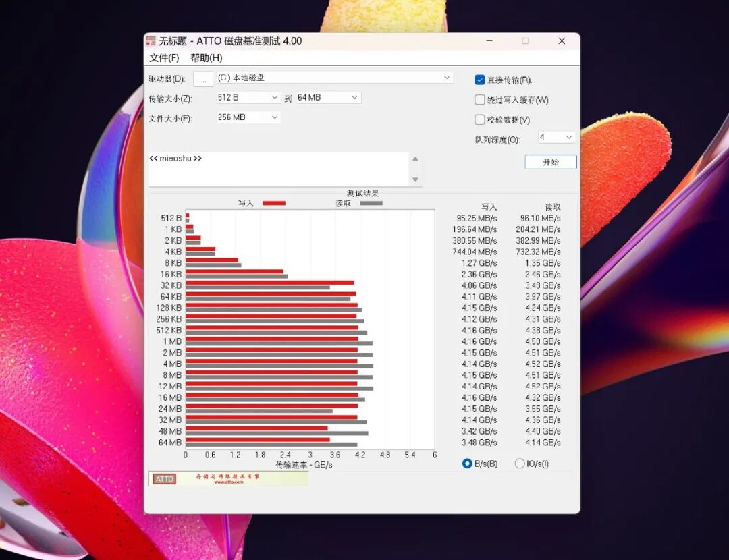Click the ATTO app icon in title bar
This screenshot has width=729, height=560.
pyautogui.click(x=151, y=41)
